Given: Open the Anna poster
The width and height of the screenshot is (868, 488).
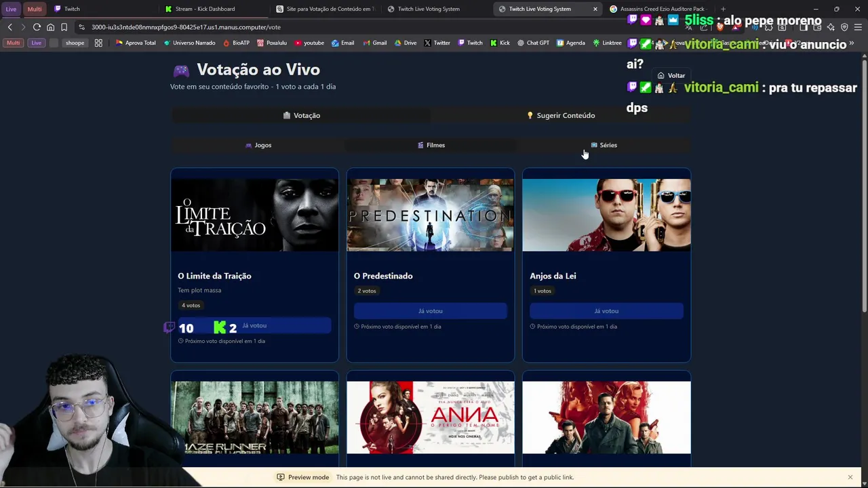Looking at the screenshot, I should [430, 418].
